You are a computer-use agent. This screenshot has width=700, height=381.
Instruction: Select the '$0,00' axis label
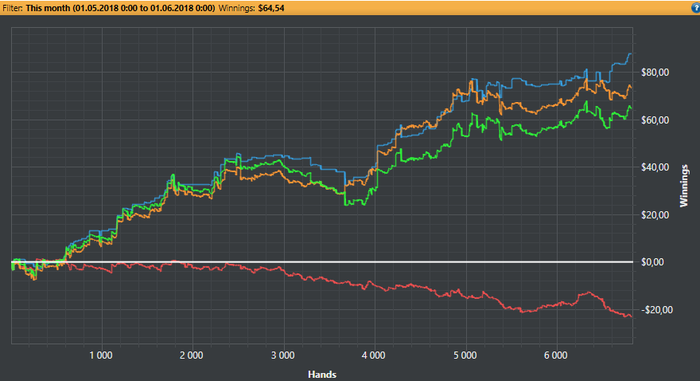(x=652, y=262)
